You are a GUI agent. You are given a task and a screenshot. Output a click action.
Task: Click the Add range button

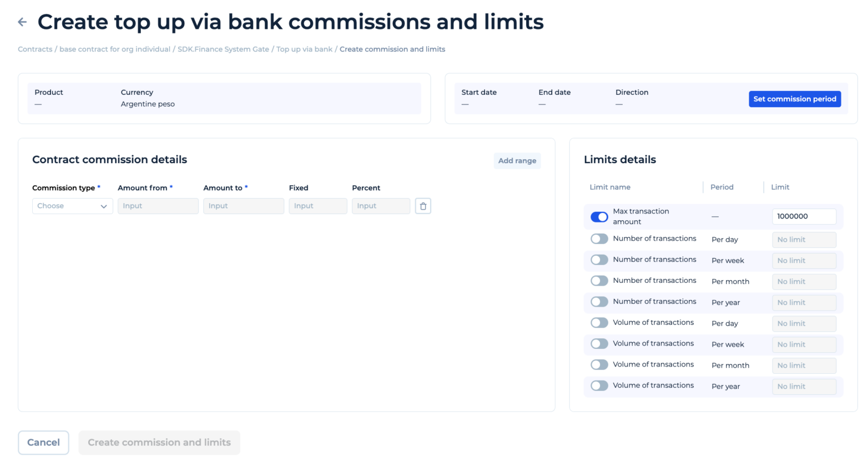click(x=517, y=160)
